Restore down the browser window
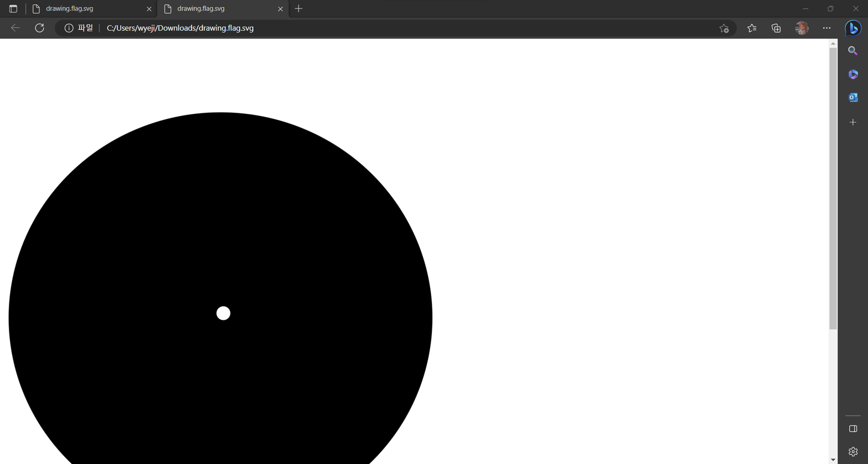The image size is (868, 464). (x=830, y=9)
